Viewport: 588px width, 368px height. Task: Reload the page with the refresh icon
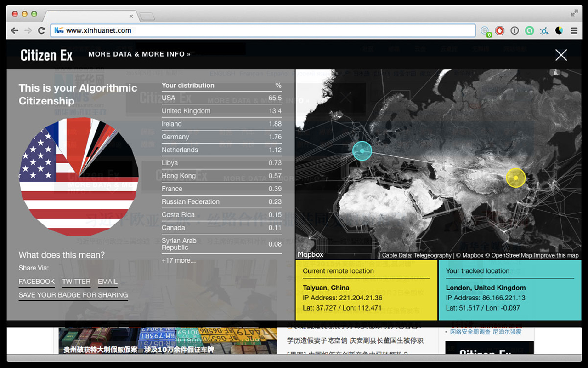click(x=41, y=30)
